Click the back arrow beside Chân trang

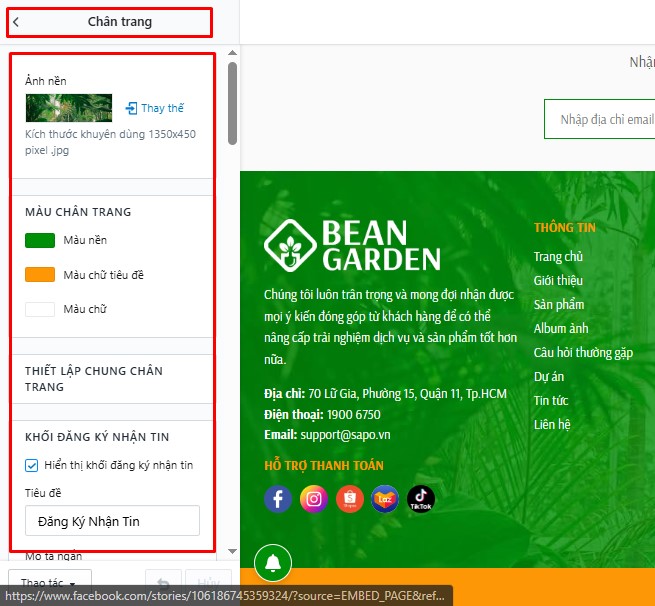click(16, 22)
